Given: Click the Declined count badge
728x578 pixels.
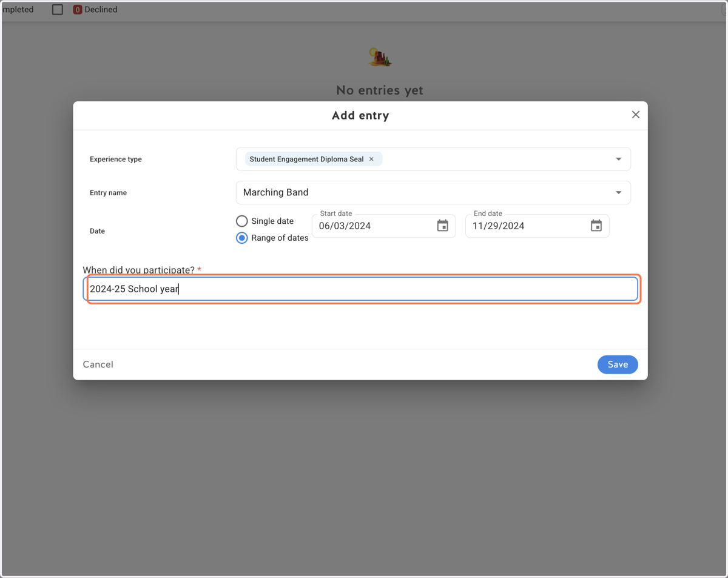Looking at the screenshot, I should [x=78, y=10].
